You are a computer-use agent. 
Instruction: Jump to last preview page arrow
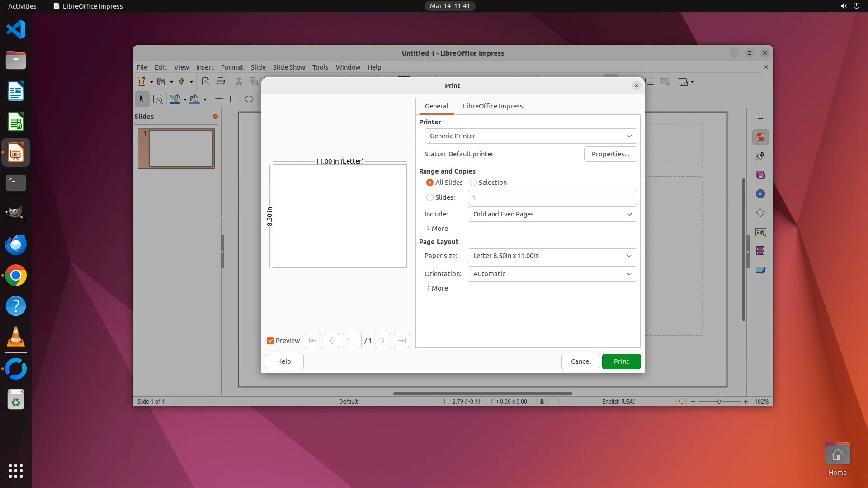tap(402, 341)
